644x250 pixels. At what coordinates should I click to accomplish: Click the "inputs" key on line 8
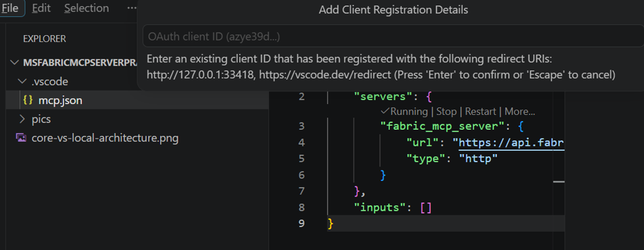pos(380,207)
